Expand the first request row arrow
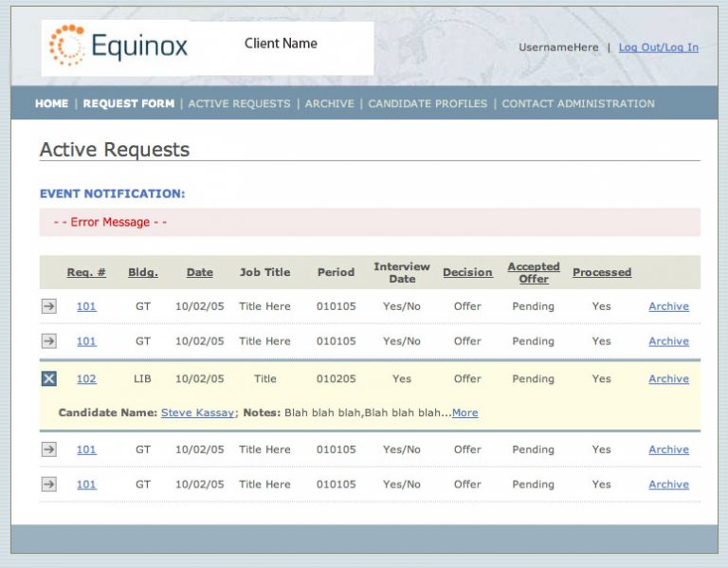 click(49, 306)
